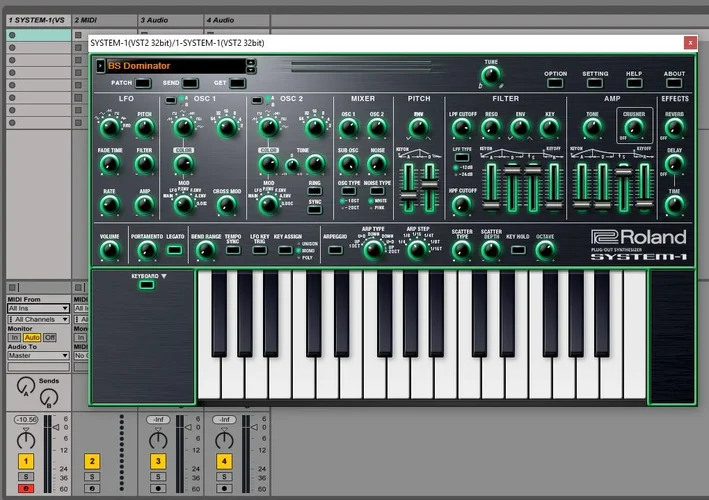The width and height of the screenshot is (709, 500).
Task: Click the PITCH ENV knob
Action: [419, 128]
